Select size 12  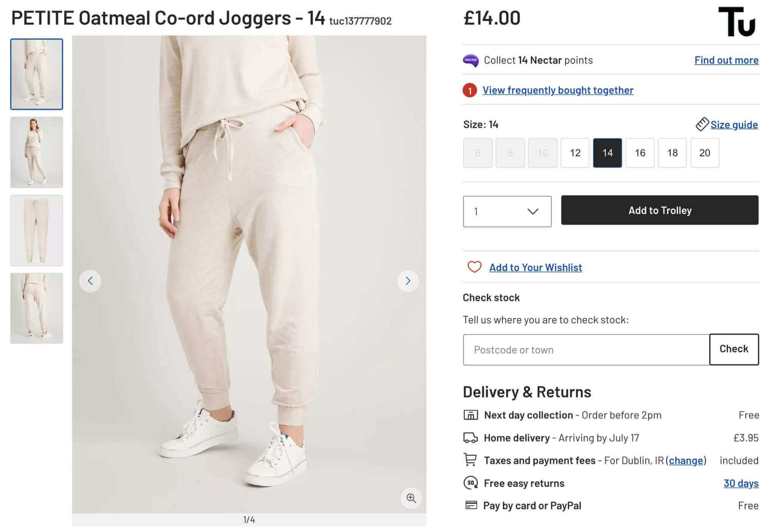click(575, 153)
